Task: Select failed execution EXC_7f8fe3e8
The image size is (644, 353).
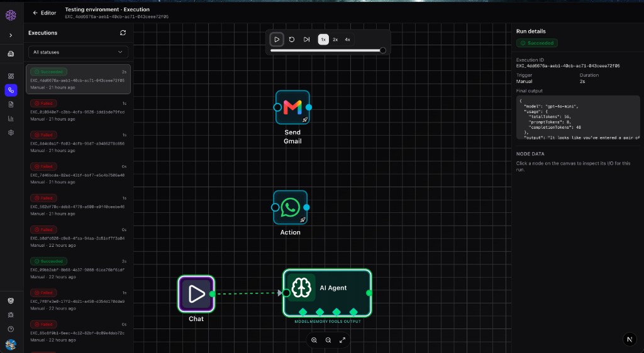Action: [78, 300]
